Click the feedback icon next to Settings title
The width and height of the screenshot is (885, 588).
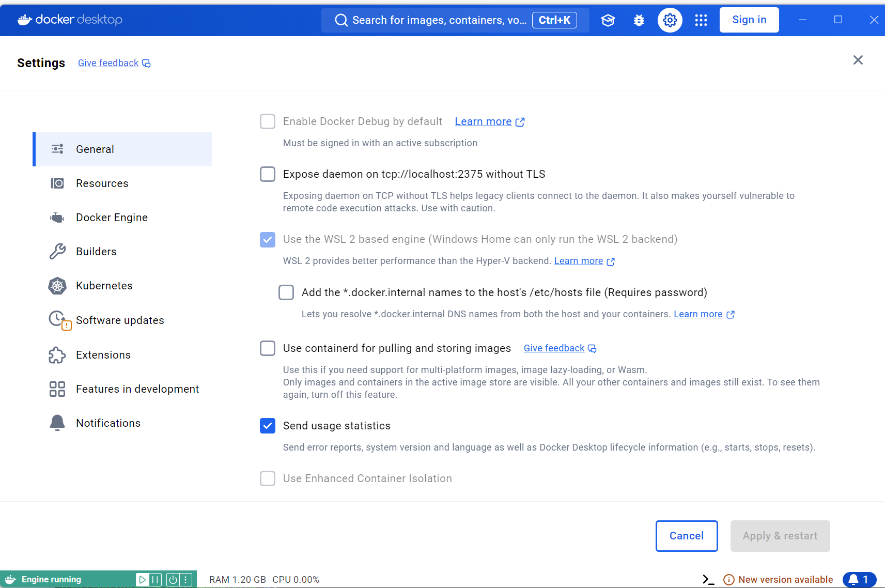[146, 63]
